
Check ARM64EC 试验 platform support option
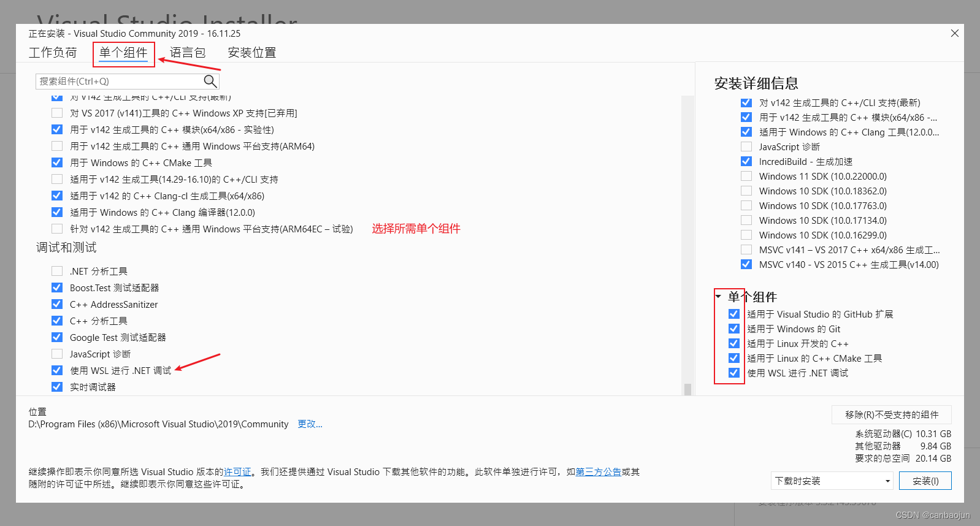57,229
